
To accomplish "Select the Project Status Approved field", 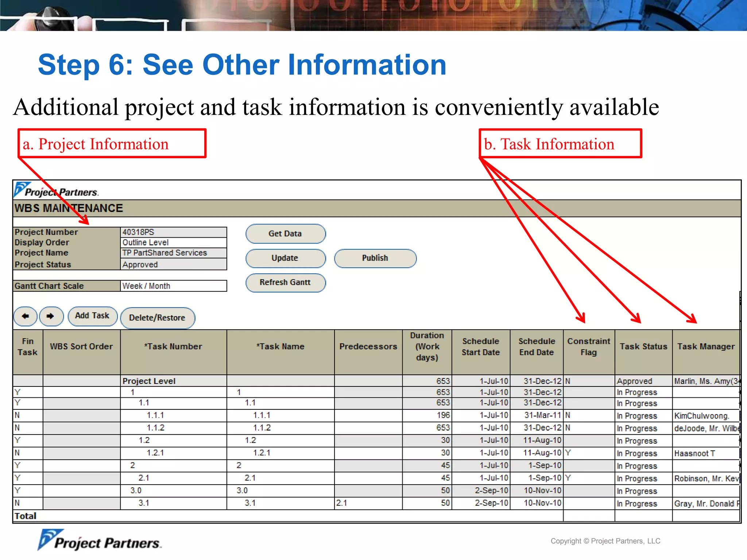I will pos(174,264).
